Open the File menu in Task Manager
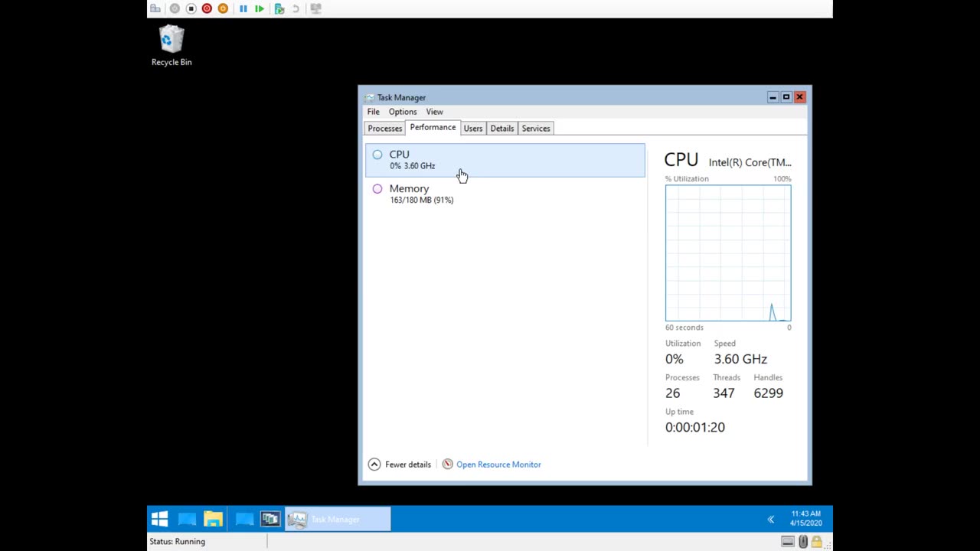 (x=373, y=112)
